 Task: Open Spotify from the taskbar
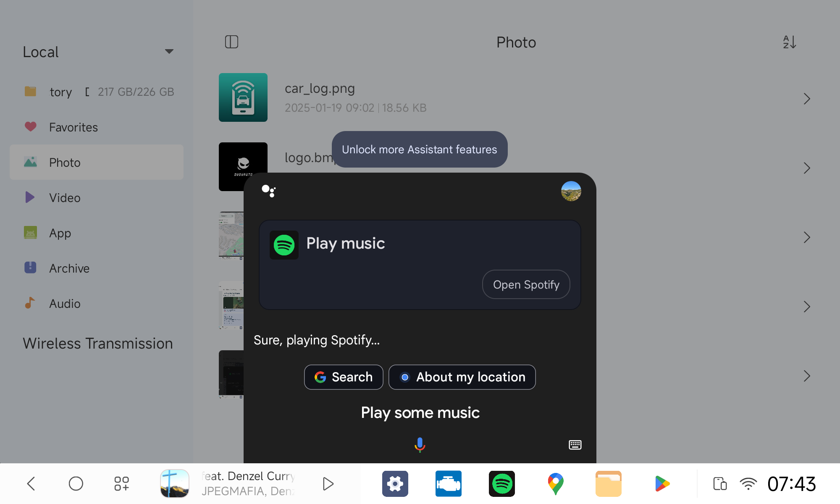(502, 483)
